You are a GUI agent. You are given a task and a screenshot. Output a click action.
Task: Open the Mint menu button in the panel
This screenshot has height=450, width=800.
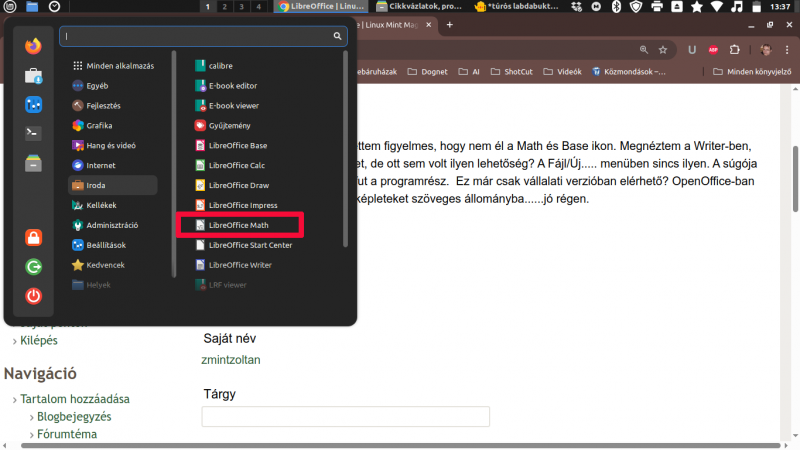[10, 6]
